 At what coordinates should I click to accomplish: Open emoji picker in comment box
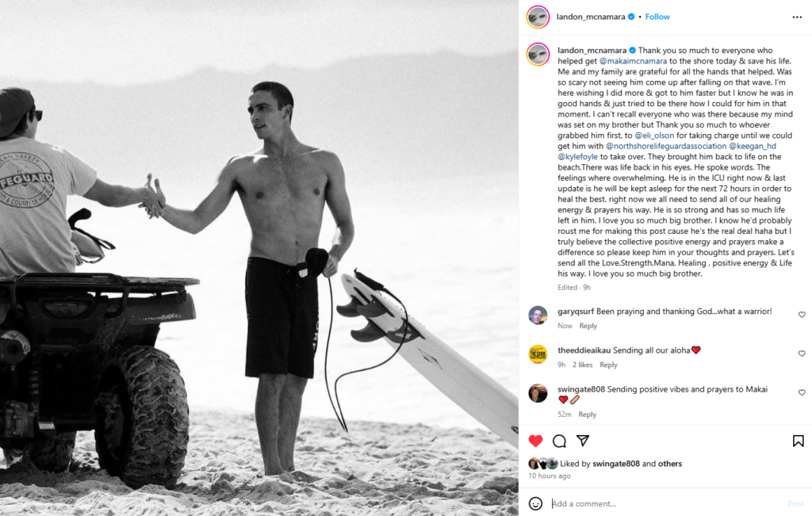[535, 503]
